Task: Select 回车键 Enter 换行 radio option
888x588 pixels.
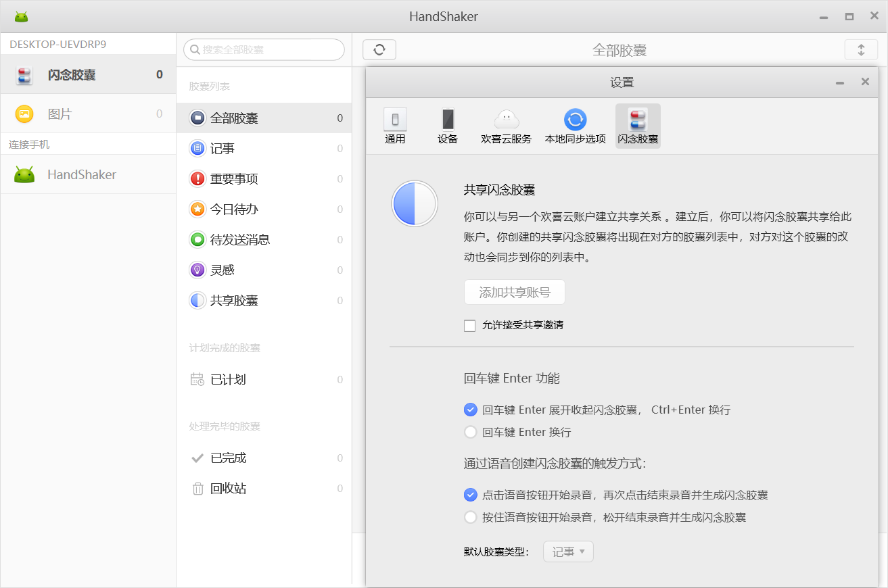Action: pyautogui.click(x=471, y=432)
